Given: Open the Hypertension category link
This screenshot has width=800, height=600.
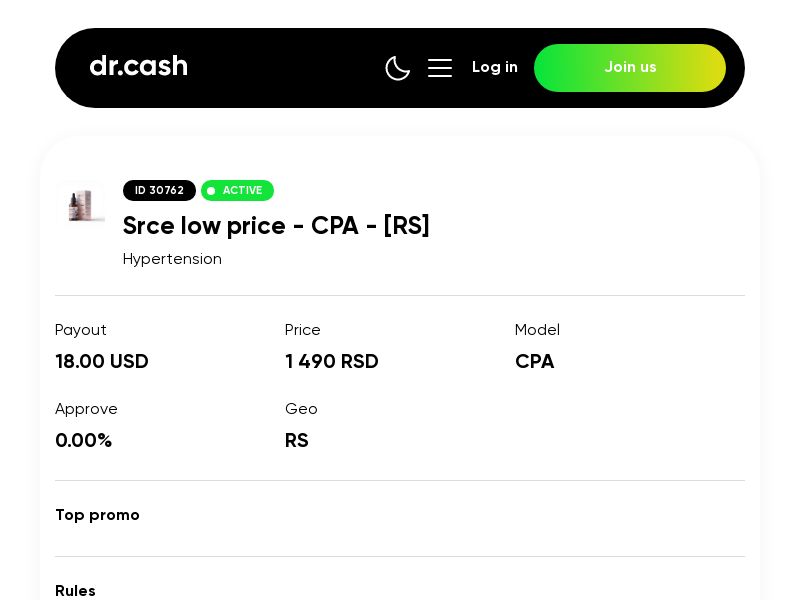Looking at the screenshot, I should pyautogui.click(x=172, y=259).
